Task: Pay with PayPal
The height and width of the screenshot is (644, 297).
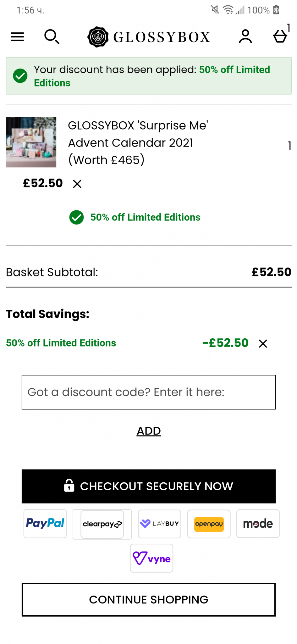Action: 45,524
